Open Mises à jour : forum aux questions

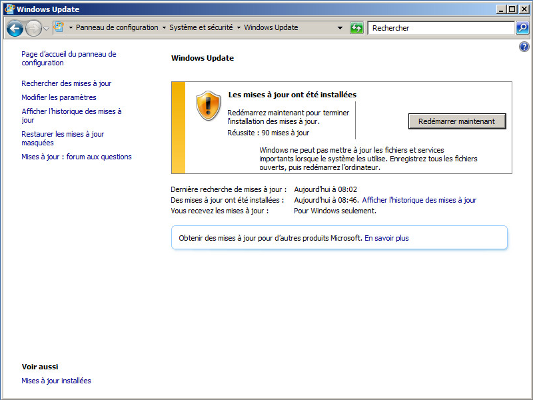[x=76, y=157]
